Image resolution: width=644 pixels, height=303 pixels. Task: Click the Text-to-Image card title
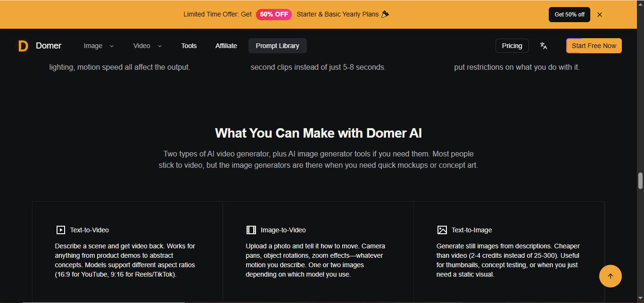tap(472, 230)
